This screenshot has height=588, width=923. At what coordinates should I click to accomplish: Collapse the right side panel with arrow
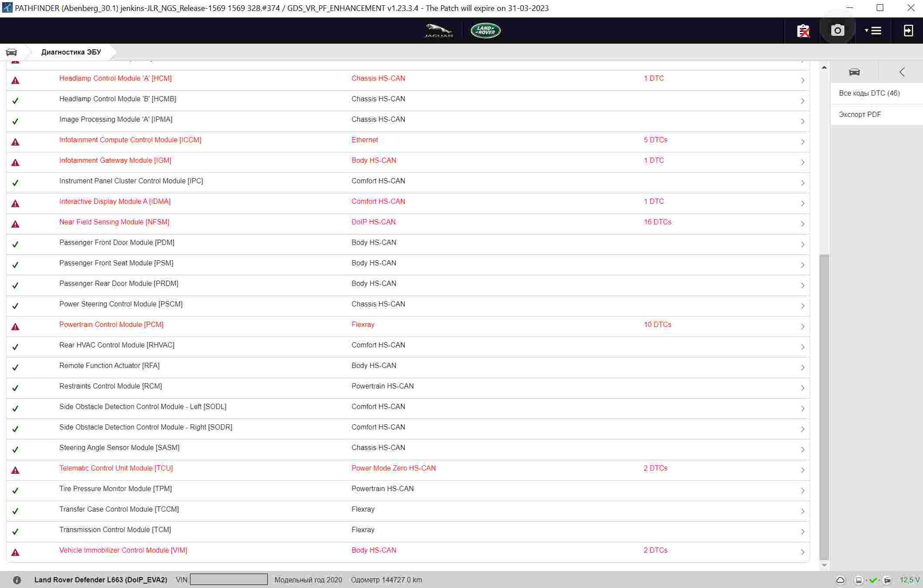click(902, 72)
